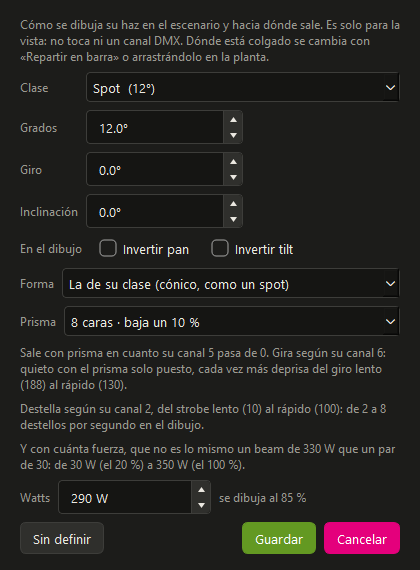Image resolution: width=420 pixels, height=570 pixels.
Task: Click the 'se dibuja al 85 %' text
Action: point(263,498)
